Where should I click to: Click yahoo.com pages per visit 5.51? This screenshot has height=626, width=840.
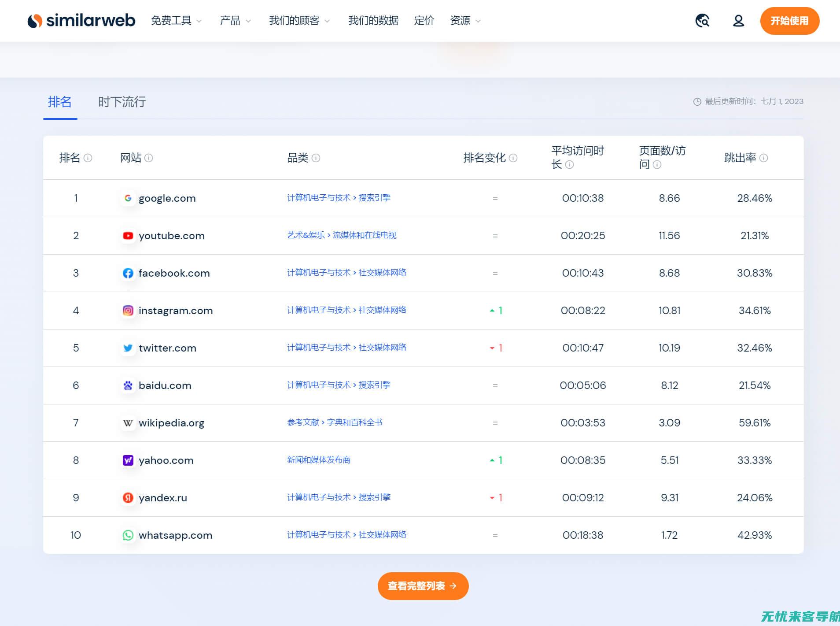[669, 460]
